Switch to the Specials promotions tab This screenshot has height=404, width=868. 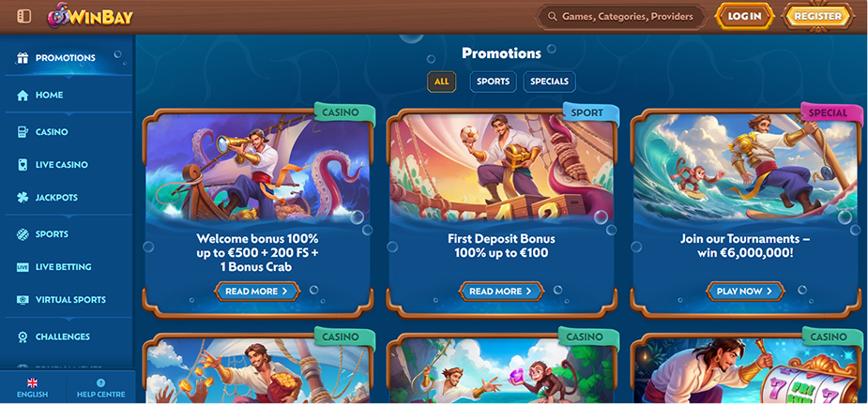550,82
